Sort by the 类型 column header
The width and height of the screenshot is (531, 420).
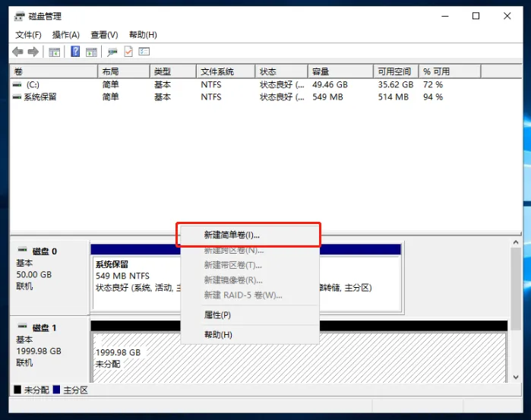point(173,71)
